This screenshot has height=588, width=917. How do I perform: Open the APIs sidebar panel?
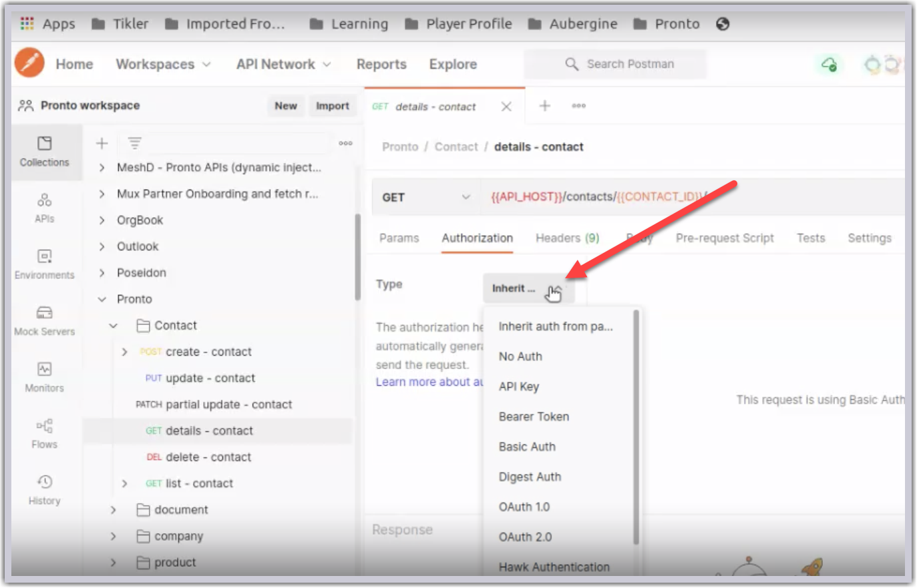pos(45,208)
